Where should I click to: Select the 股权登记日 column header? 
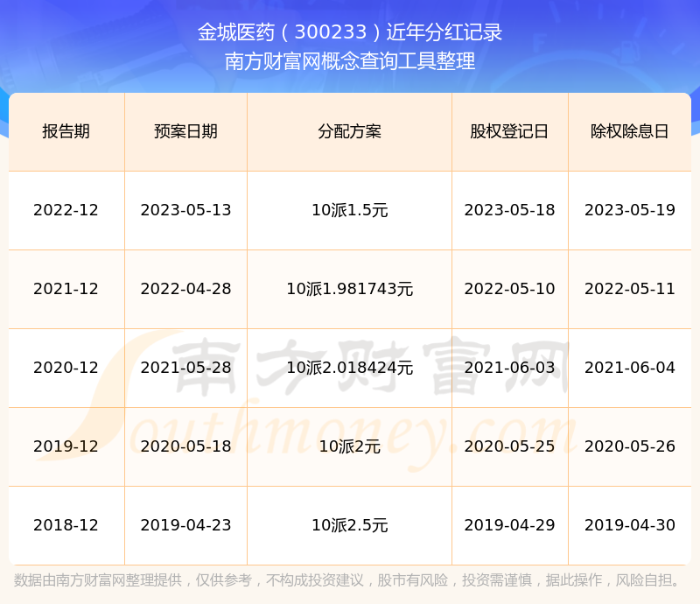click(x=509, y=131)
